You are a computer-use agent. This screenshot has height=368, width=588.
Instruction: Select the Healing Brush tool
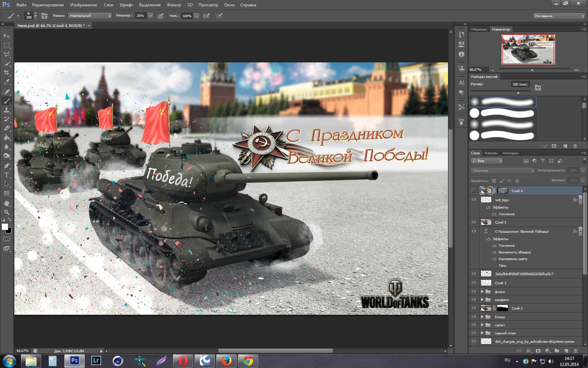point(7,92)
